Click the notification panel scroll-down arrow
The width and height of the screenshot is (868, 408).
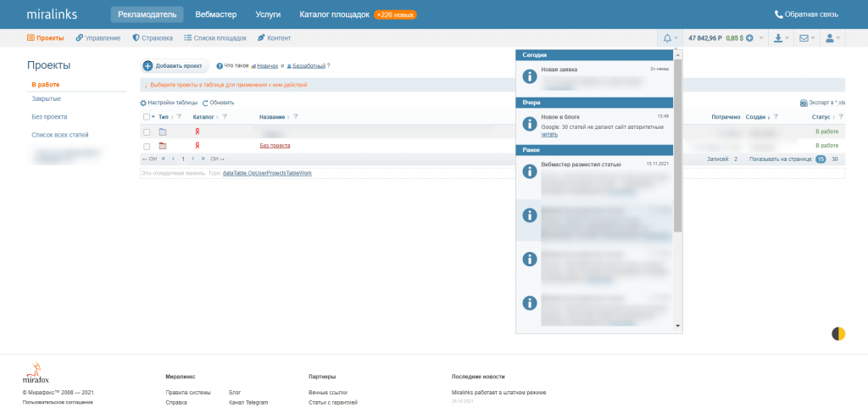point(677,326)
